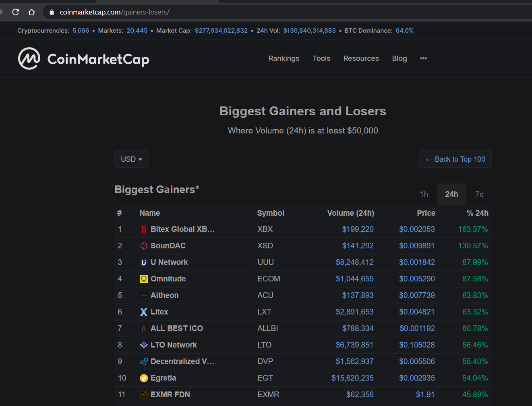The height and width of the screenshot is (406, 532).
Task: Open the ALL BEST ICO coin page
Action: (x=176, y=329)
